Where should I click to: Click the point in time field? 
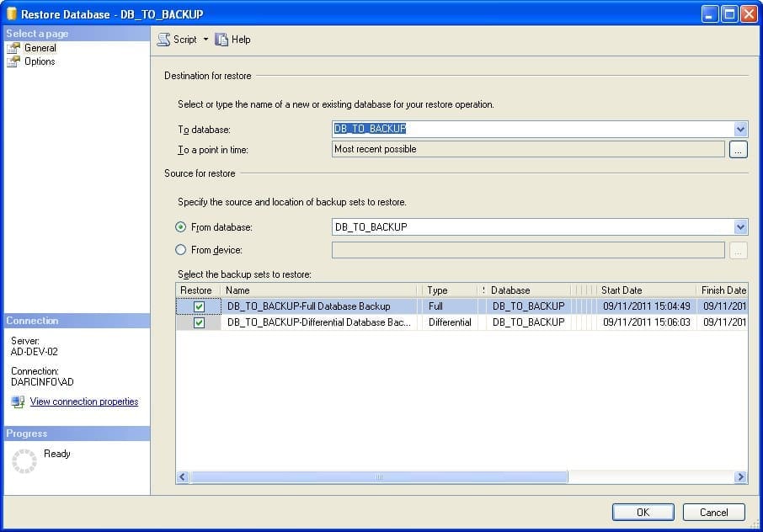(528, 149)
